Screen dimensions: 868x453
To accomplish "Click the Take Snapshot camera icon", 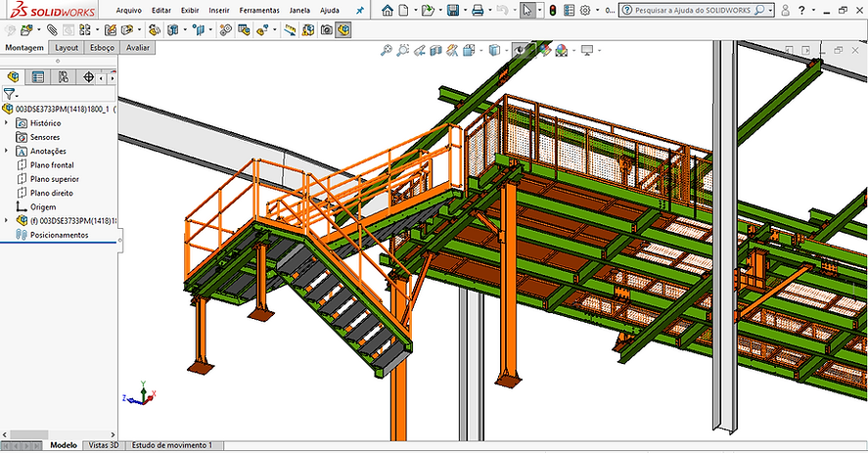I will tap(327, 30).
